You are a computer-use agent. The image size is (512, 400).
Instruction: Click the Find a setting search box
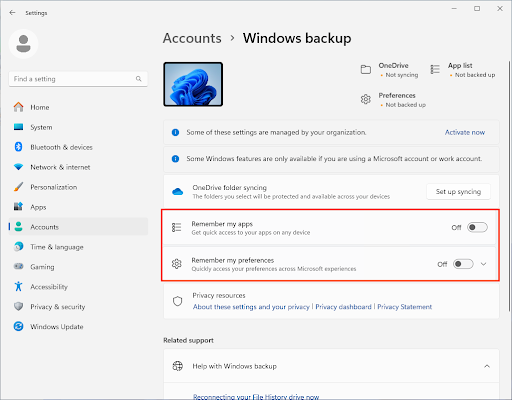pos(78,79)
